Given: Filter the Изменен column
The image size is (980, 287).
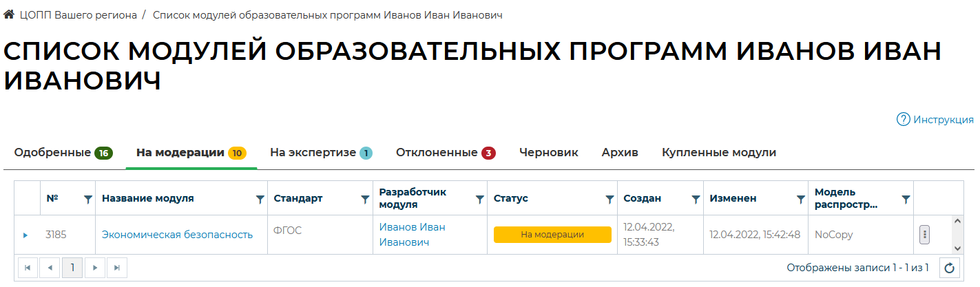Looking at the screenshot, I should (800, 199).
